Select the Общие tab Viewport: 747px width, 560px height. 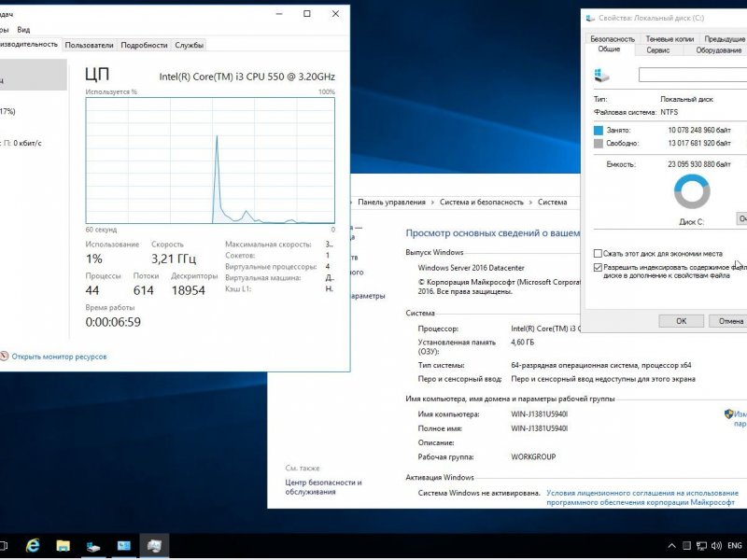pos(609,49)
